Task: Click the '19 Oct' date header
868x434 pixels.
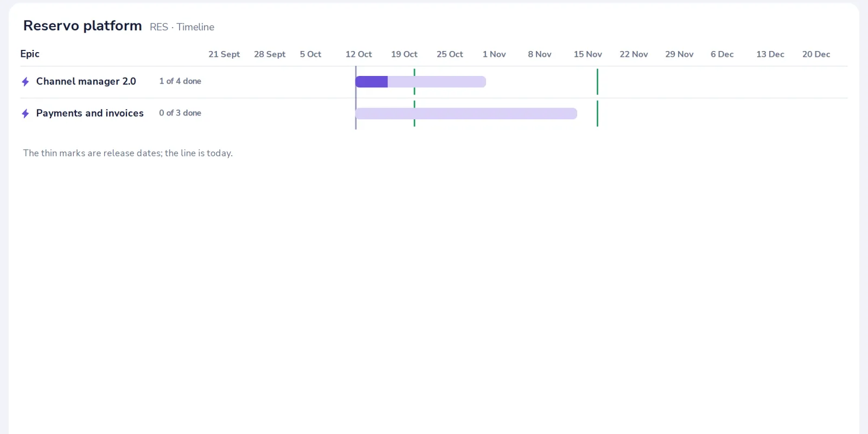Action: click(x=404, y=54)
